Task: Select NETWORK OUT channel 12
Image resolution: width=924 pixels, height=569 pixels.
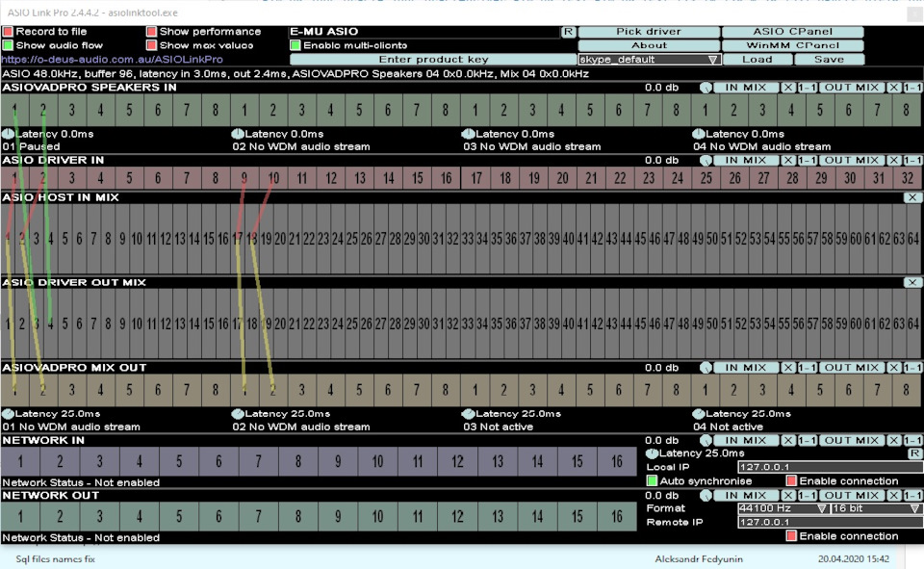Action: pyautogui.click(x=457, y=517)
